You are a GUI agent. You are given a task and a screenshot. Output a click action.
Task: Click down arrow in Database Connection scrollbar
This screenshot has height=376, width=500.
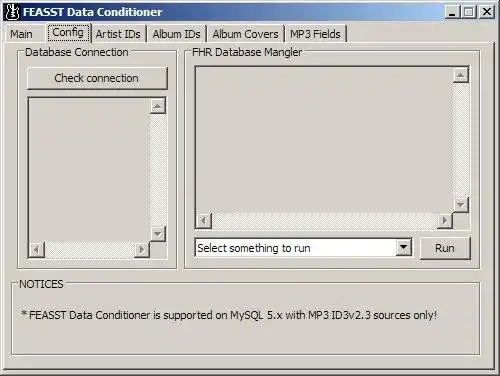[158, 234]
